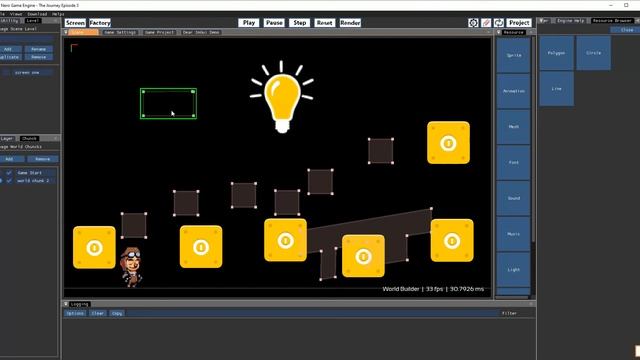Click the refresh arrows icon beside Project
Image resolution: width=640 pixels, height=360 pixels.
tap(499, 23)
